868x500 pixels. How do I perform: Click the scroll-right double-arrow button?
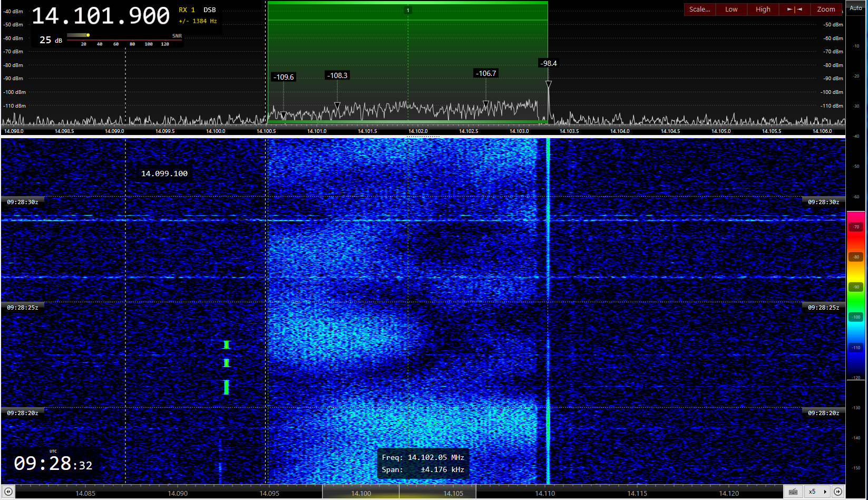click(838, 492)
